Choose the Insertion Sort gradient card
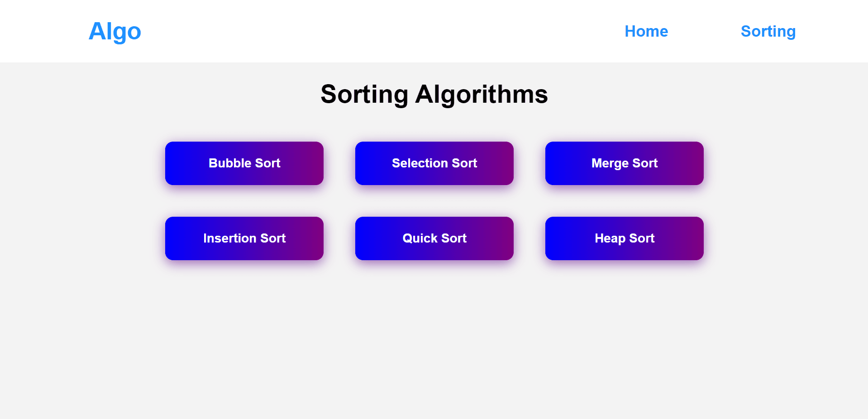 pyautogui.click(x=244, y=238)
